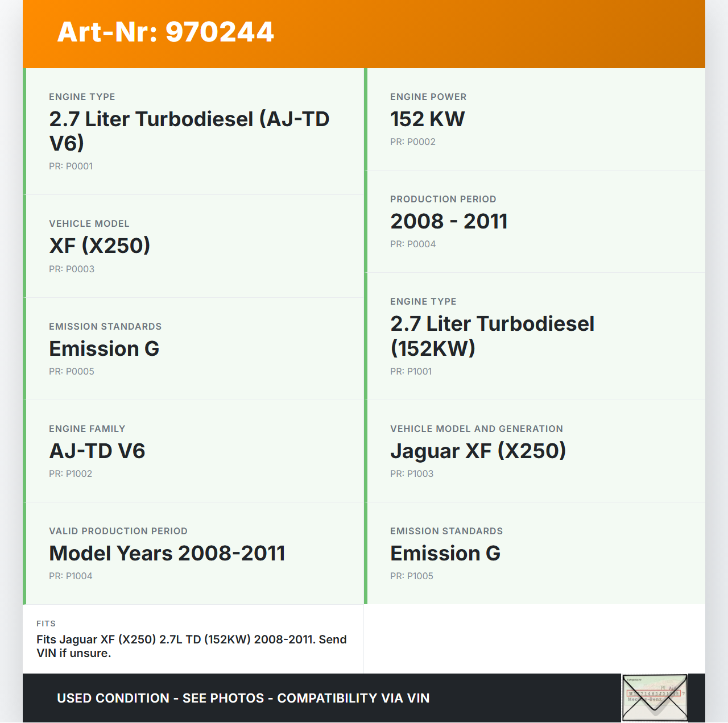728x723 pixels.
Task: Select the 2.7 Liter Turbodiesel (AJ-TD V6) card
Action: point(193,131)
